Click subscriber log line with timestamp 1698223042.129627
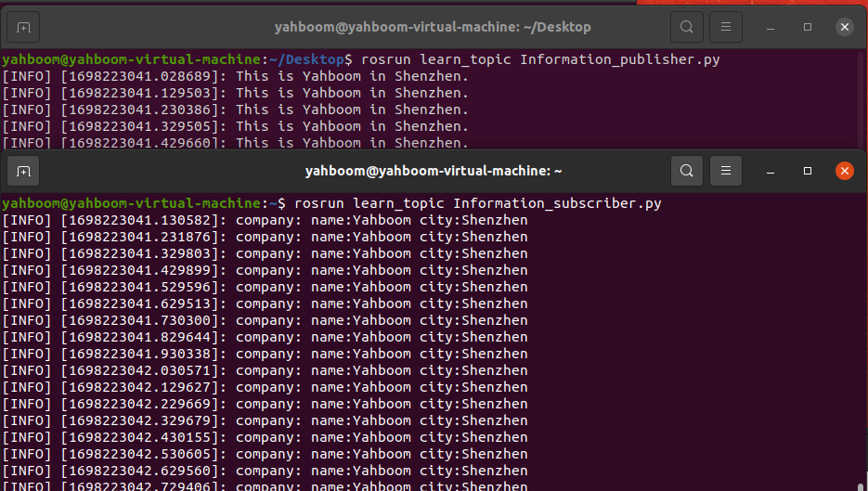 tap(265, 387)
